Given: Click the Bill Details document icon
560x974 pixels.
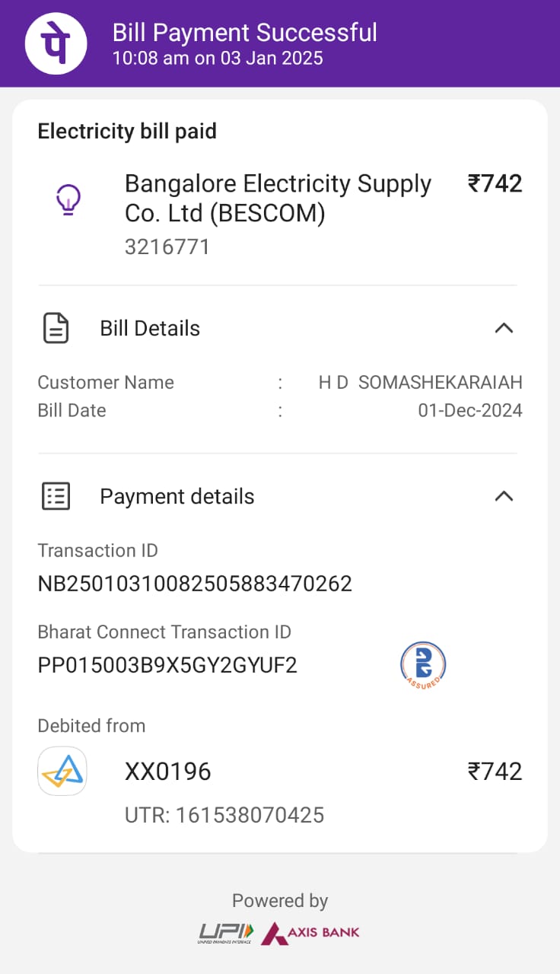Looking at the screenshot, I should [56, 329].
